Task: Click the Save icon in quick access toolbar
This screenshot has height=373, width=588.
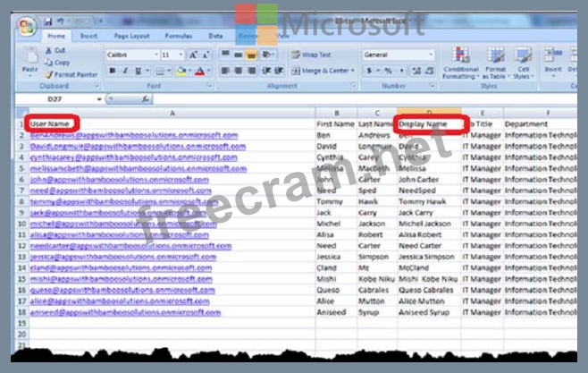Action: point(48,21)
